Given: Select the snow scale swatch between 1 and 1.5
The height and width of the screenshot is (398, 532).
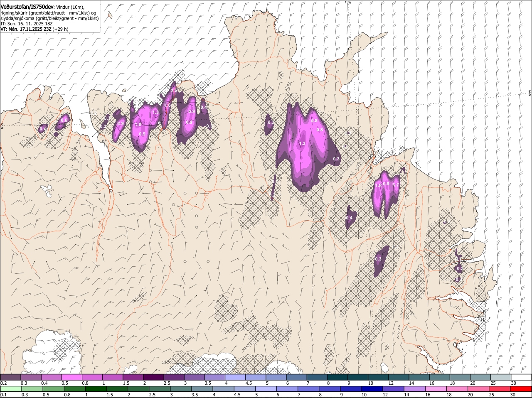Looking at the screenshot, I should click(x=113, y=377).
